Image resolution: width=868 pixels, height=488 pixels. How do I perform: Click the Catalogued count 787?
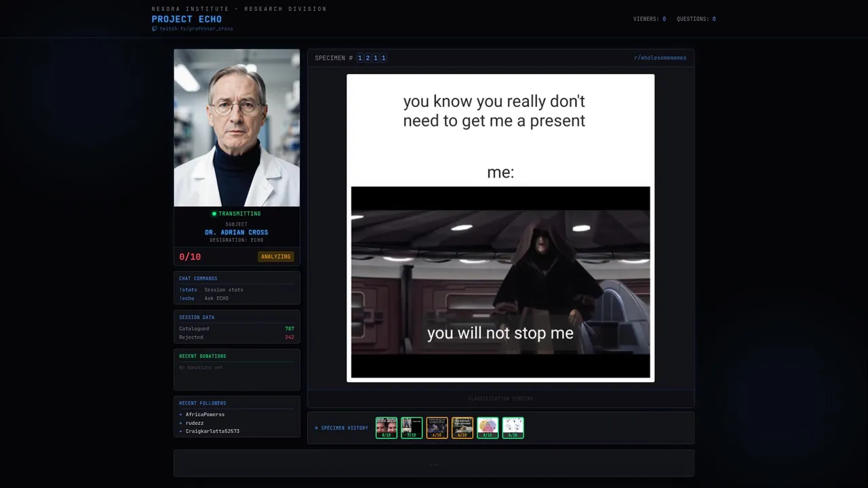coord(290,329)
